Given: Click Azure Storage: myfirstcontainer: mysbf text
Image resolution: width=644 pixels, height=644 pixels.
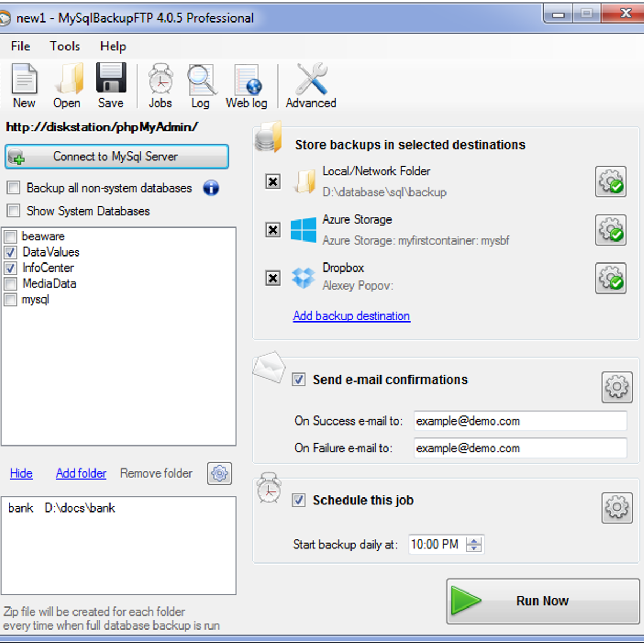Looking at the screenshot, I should (416, 240).
